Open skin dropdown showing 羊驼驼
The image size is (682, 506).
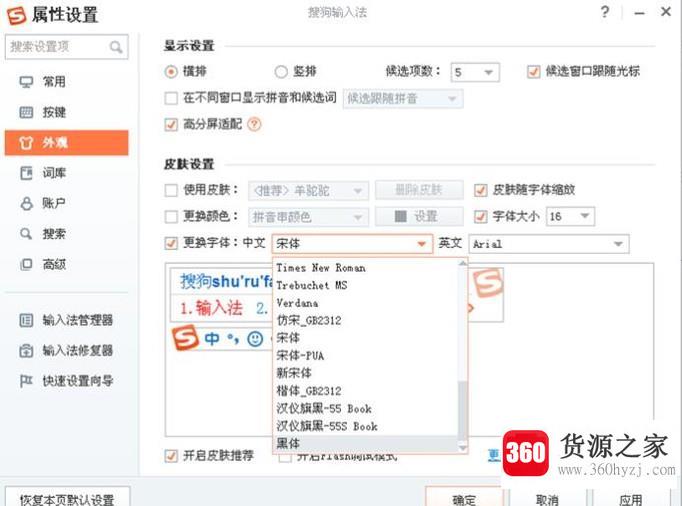308,191
